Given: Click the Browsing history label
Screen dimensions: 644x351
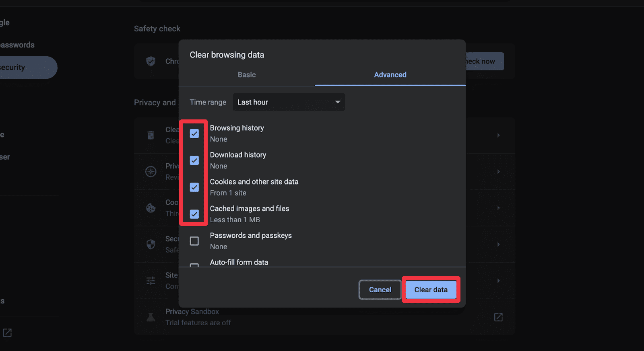Looking at the screenshot, I should 237,128.
